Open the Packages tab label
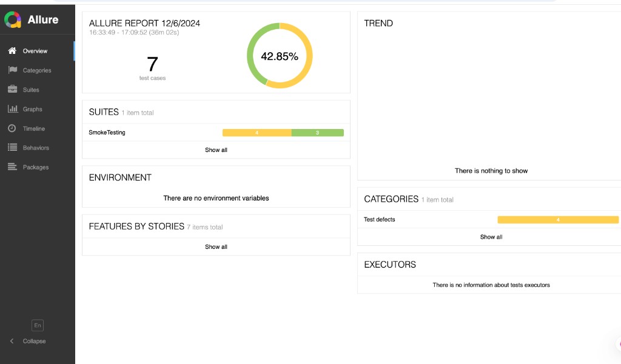Screen dimensions: 621x364 tap(36, 167)
